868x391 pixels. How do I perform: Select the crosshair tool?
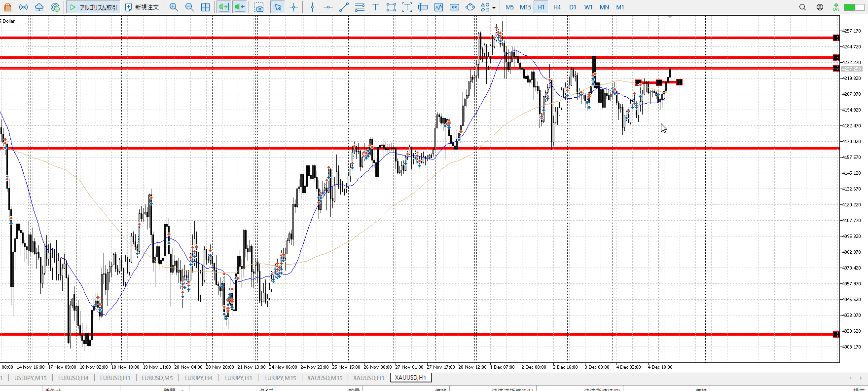coord(294,7)
